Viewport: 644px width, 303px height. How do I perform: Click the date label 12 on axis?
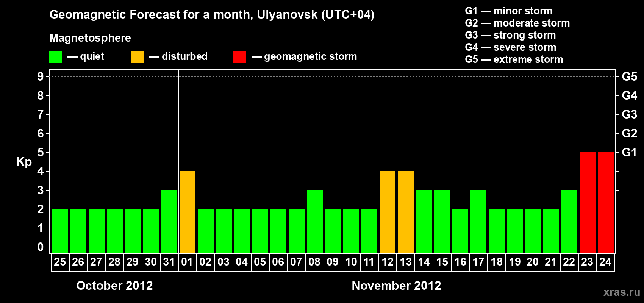(387, 262)
